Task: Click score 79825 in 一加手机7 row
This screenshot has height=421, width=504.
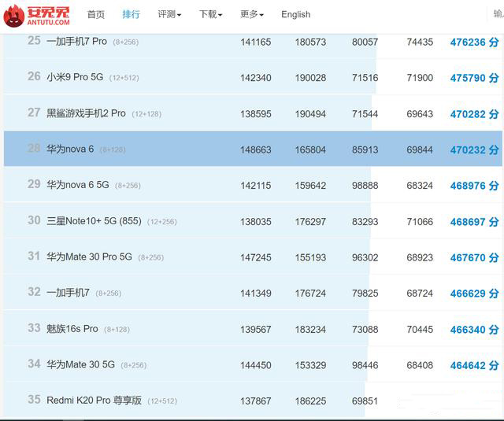Action: click(x=365, y=294)
